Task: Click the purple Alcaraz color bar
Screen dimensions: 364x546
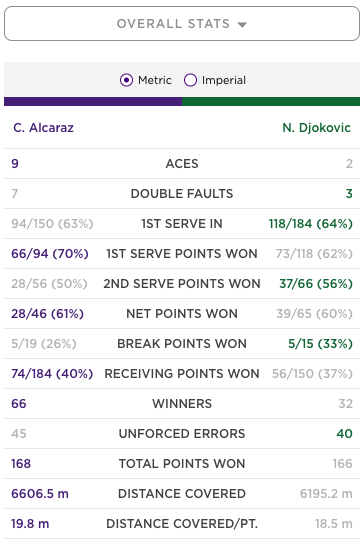Action: coord(93,101)
